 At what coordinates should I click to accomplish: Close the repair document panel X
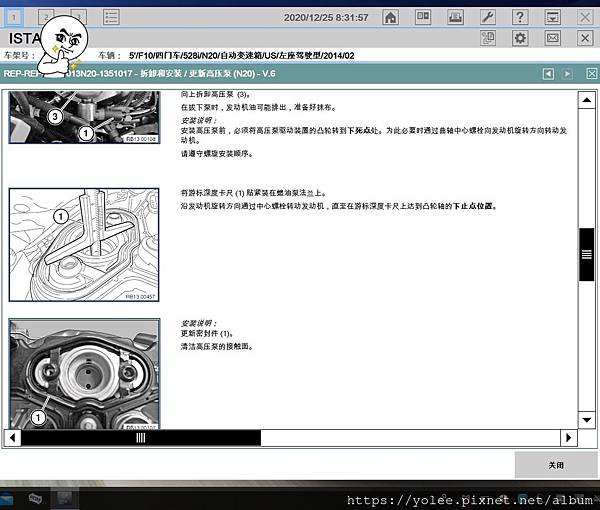pyautogui.click(x=592, y=74)
